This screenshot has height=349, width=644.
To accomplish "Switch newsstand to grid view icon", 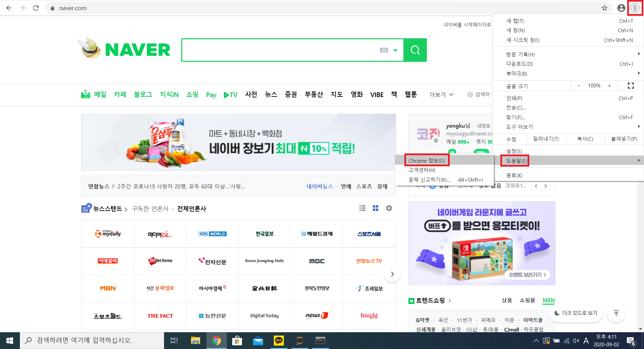I will (376, 208).
